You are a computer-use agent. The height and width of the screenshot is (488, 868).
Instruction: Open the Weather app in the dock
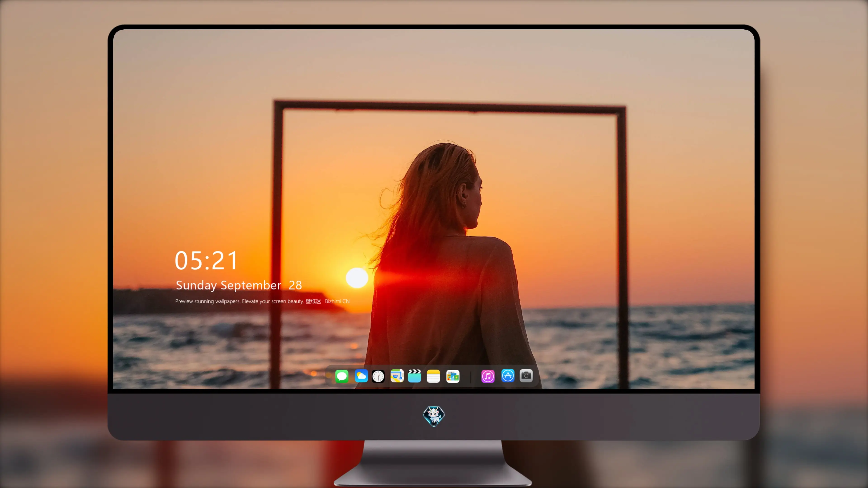pos(361,376)
